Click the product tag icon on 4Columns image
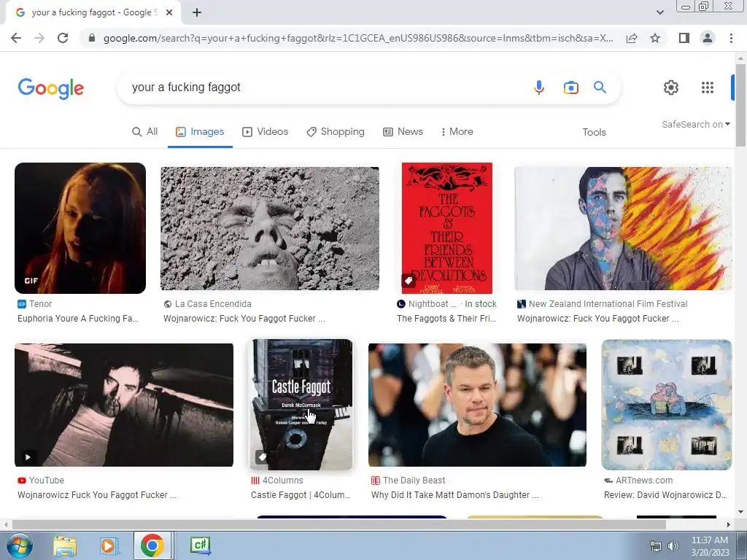747x560 pixels. pos(262,457)
